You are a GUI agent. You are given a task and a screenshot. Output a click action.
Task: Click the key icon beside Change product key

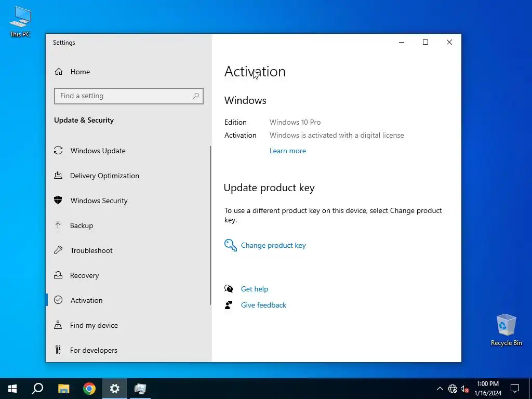pos(230,245)
